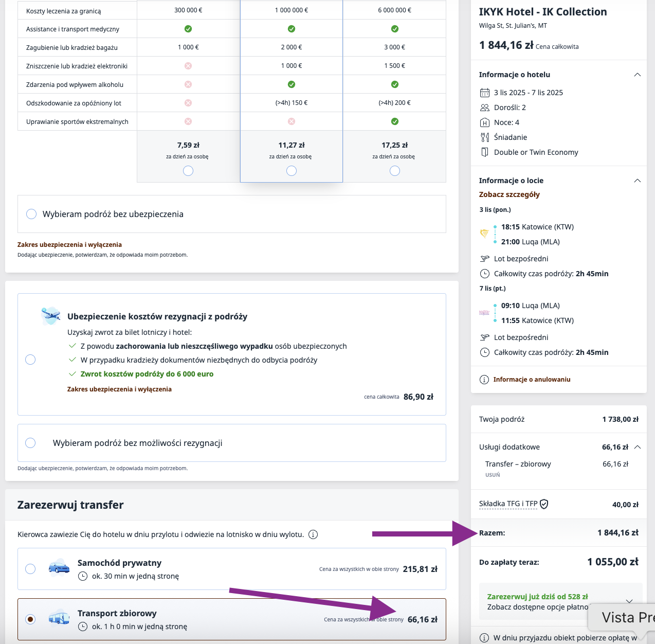Click people icon beside 'Dorośli: 2'

click(x=485, y=108)
